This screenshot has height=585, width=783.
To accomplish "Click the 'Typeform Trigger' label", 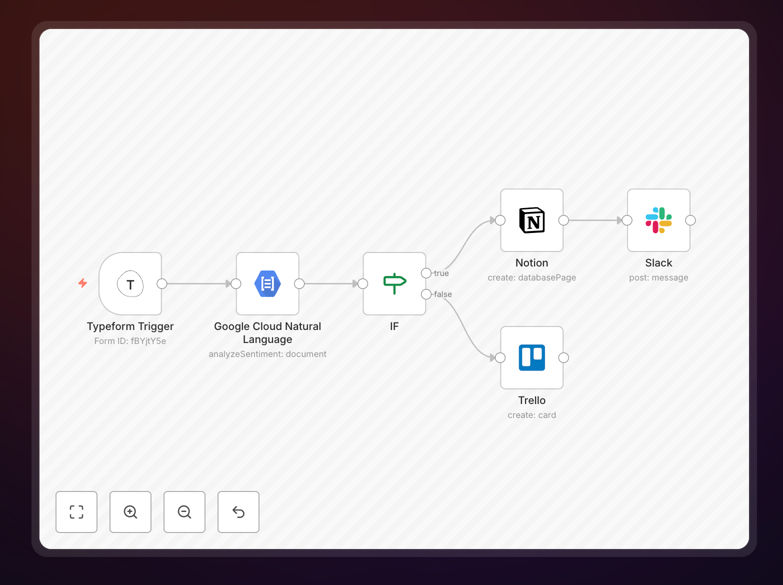I will [130, 326].
